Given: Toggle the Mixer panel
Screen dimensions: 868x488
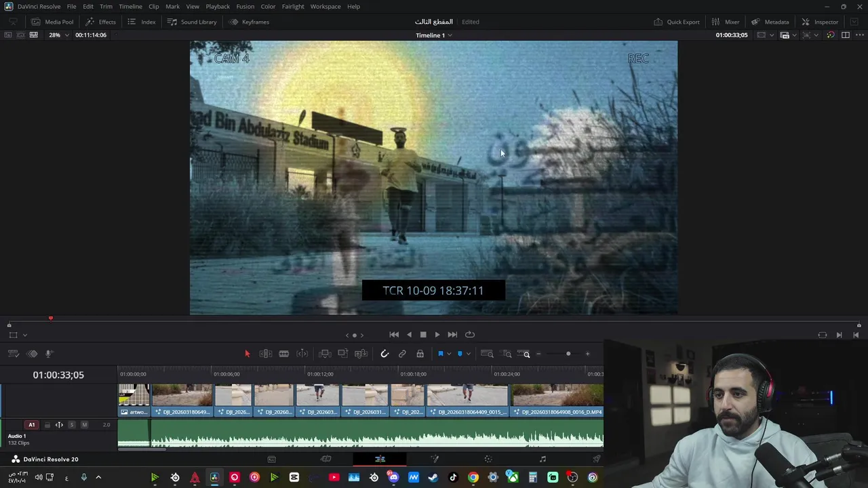Looking at the screenshot, I should tap(726, 22).
